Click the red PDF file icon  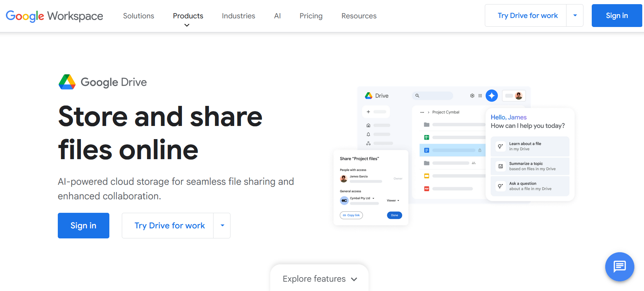click(x=427, y=189)
